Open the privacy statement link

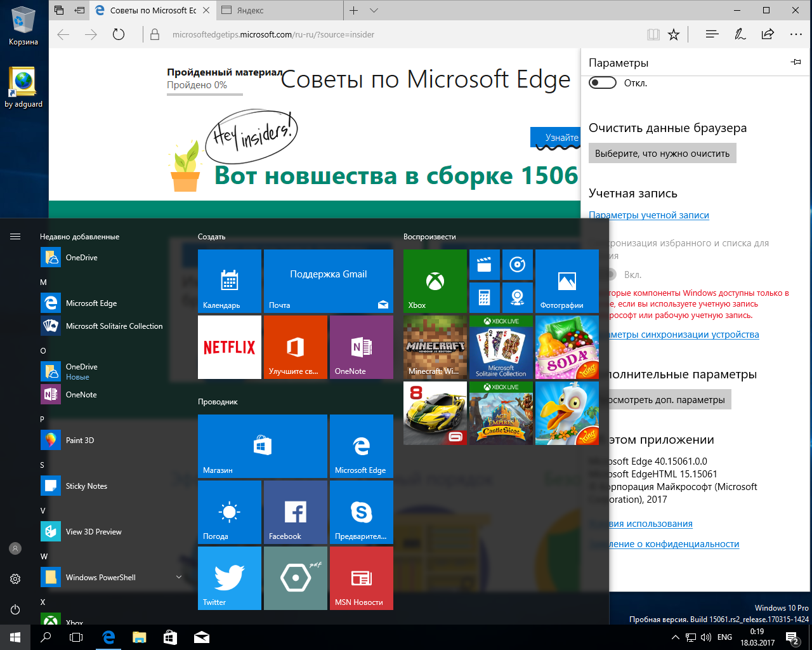674,544
